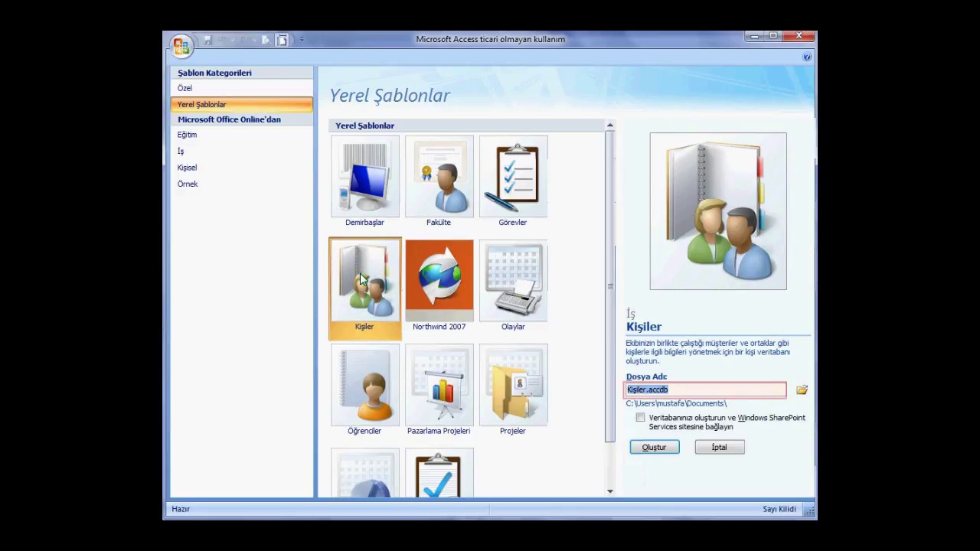Click the template list scrollbar thumb
The image size is (980, 551).
(x=610, y=286)
